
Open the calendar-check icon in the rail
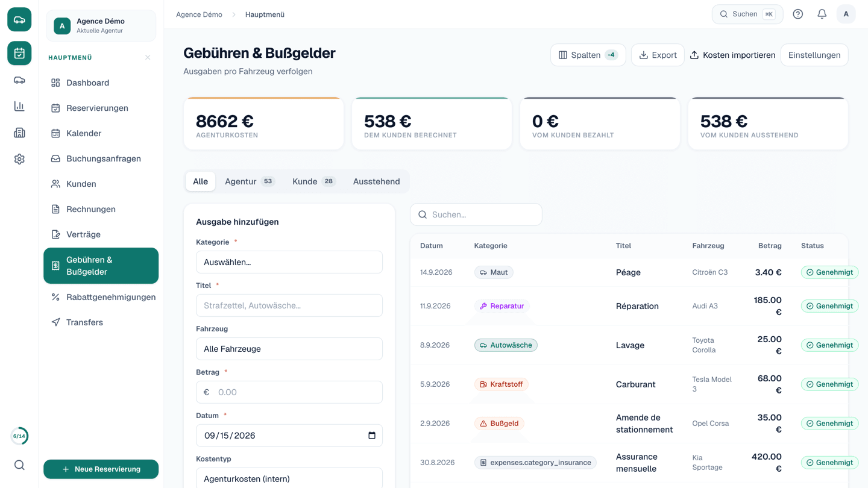(x=19, y=53)
